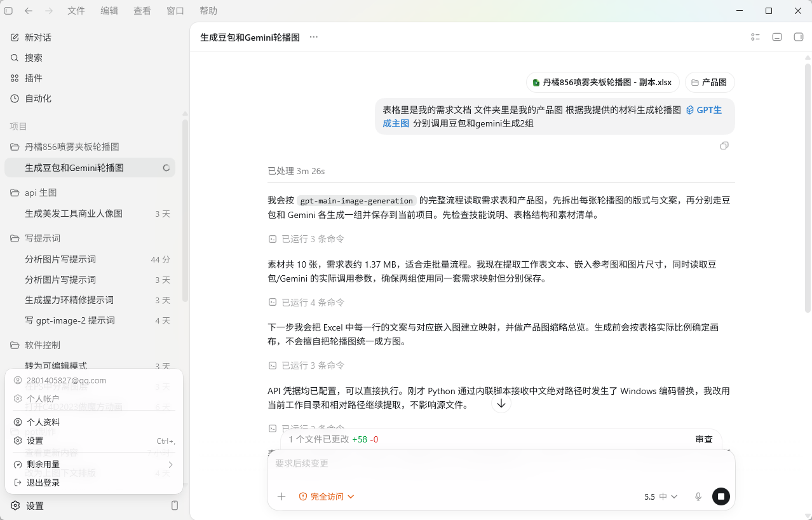Open the 转为可编辑模式 conversation
Screen dimensions: 812x520
[90, 366]
